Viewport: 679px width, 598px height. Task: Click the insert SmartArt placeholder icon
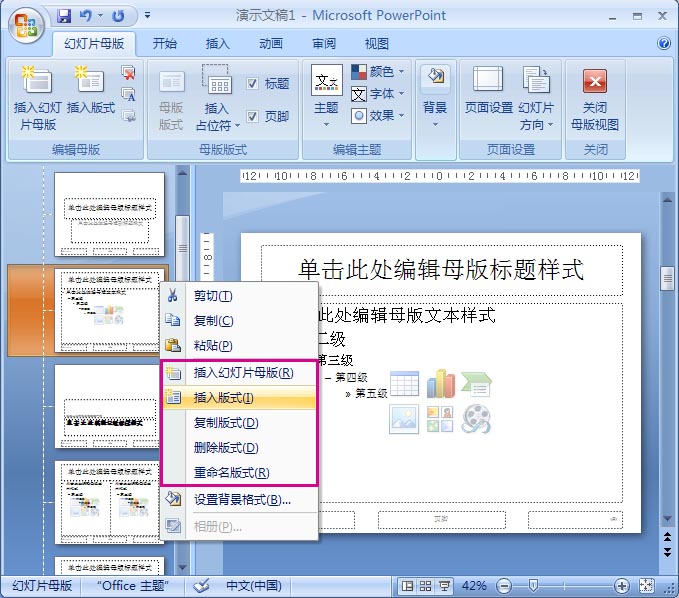tap(476, 385)
